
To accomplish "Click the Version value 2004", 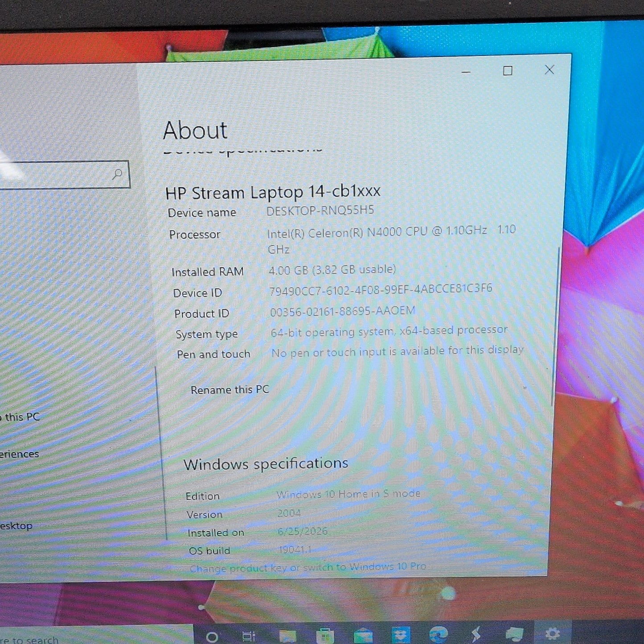I will point(289,513).
